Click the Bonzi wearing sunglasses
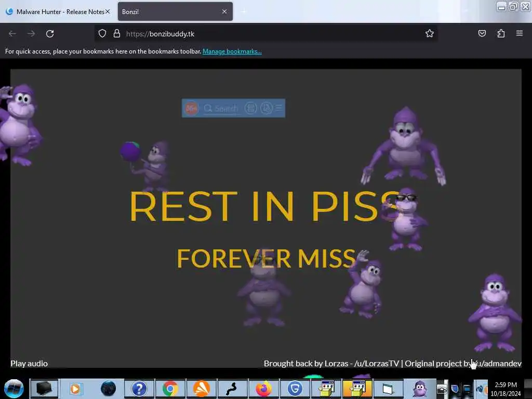532x399 pixels. [x=404, y=219]
